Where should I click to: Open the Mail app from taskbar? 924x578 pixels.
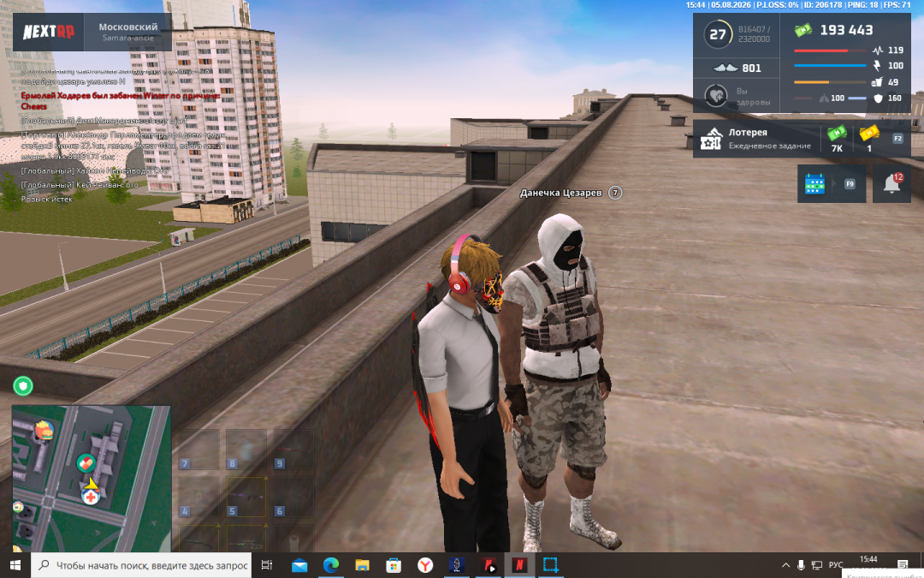[x=299, y=565]
